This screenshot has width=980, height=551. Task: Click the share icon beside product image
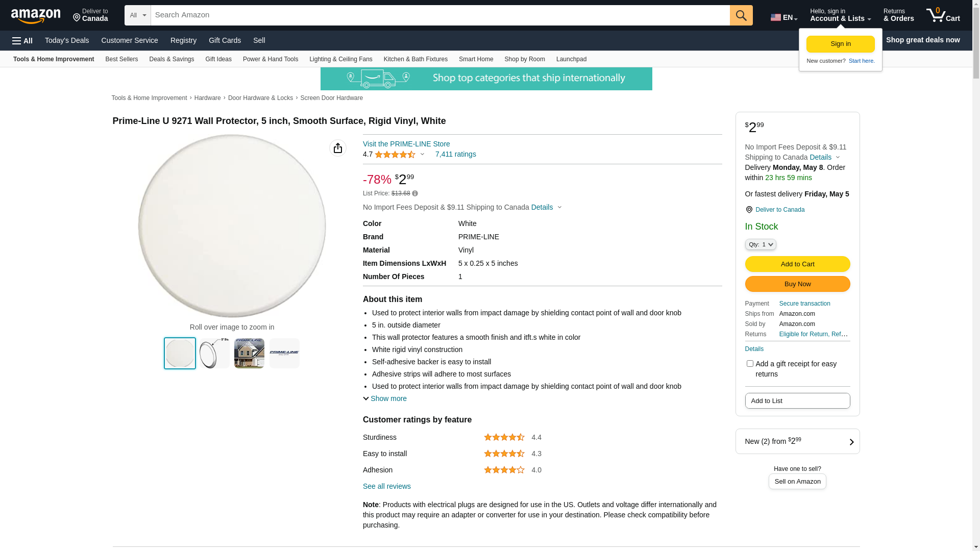(x=338, y=148)
